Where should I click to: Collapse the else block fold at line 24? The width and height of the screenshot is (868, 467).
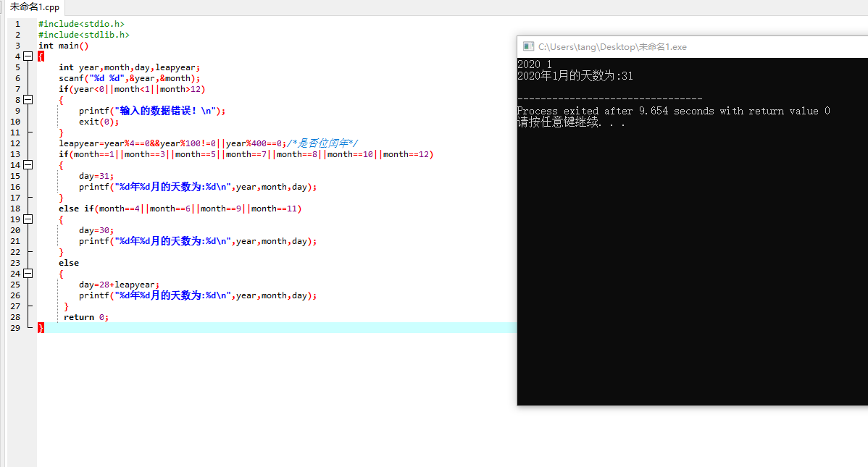pyautogui.click(x=28, y=274)
